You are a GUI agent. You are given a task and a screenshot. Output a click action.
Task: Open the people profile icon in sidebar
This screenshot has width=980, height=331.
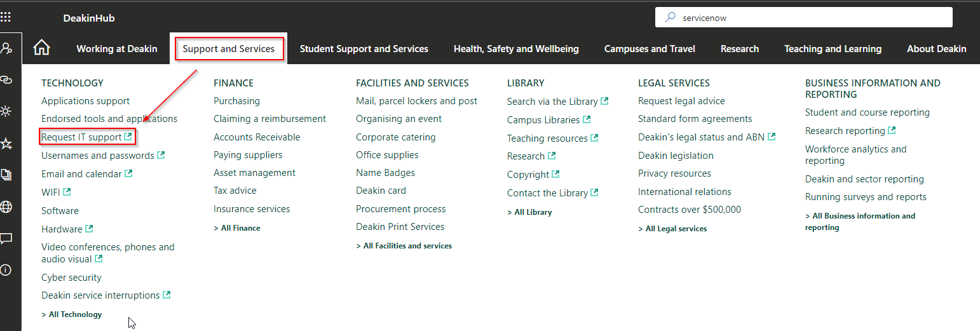(x=6, y=48)
